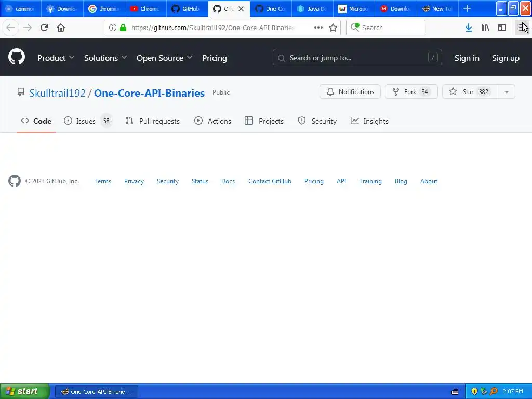Switch to the Java Do browser tab

point(312,9)
